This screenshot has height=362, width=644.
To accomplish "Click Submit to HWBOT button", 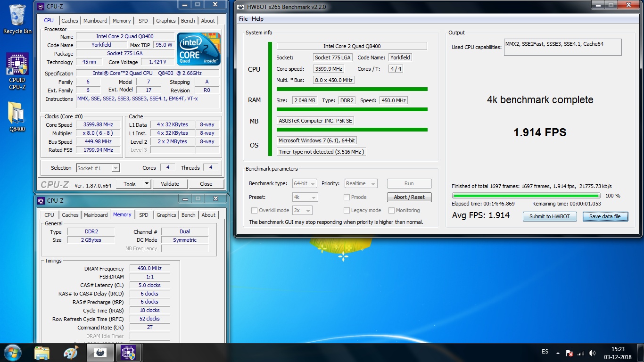I will [550, 216].
